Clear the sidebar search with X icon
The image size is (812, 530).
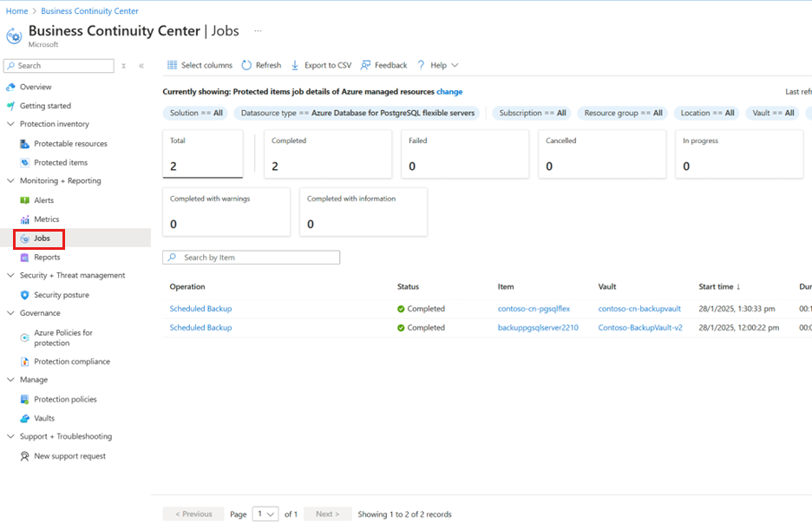(124, 66)
